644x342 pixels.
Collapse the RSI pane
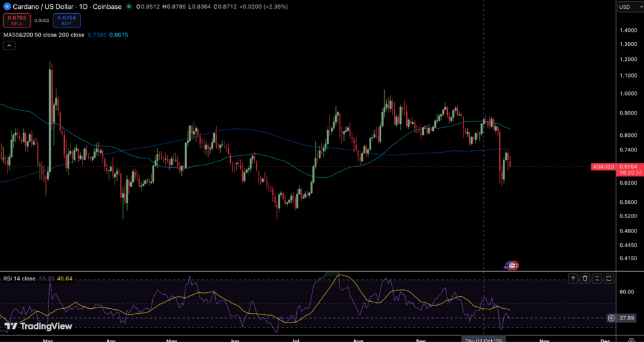pos(597,278)
